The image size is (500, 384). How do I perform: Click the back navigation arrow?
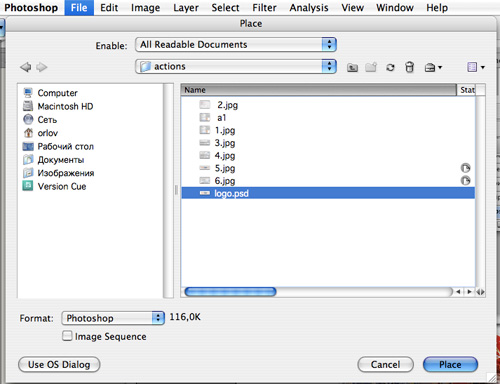tap(26, 67)
